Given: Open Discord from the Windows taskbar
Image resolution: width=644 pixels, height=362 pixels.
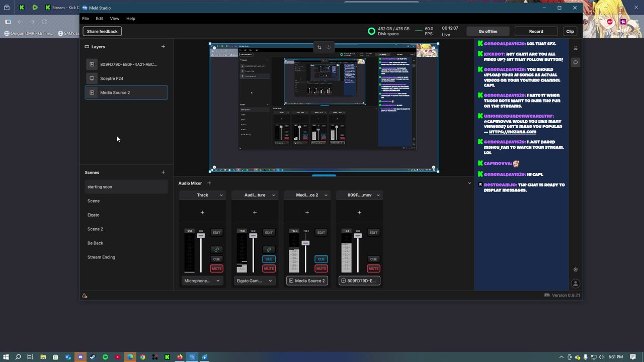Looking at the screenshot, I should [80, 357].
